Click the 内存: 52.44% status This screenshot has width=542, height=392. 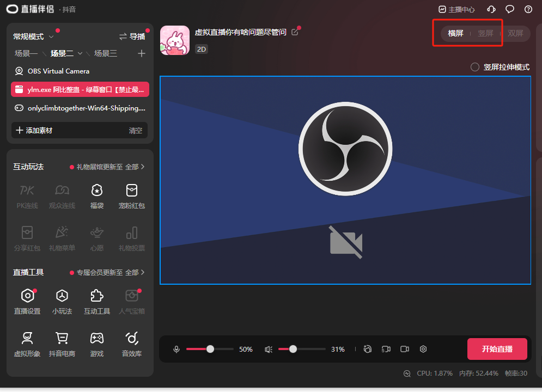(479, 373)
